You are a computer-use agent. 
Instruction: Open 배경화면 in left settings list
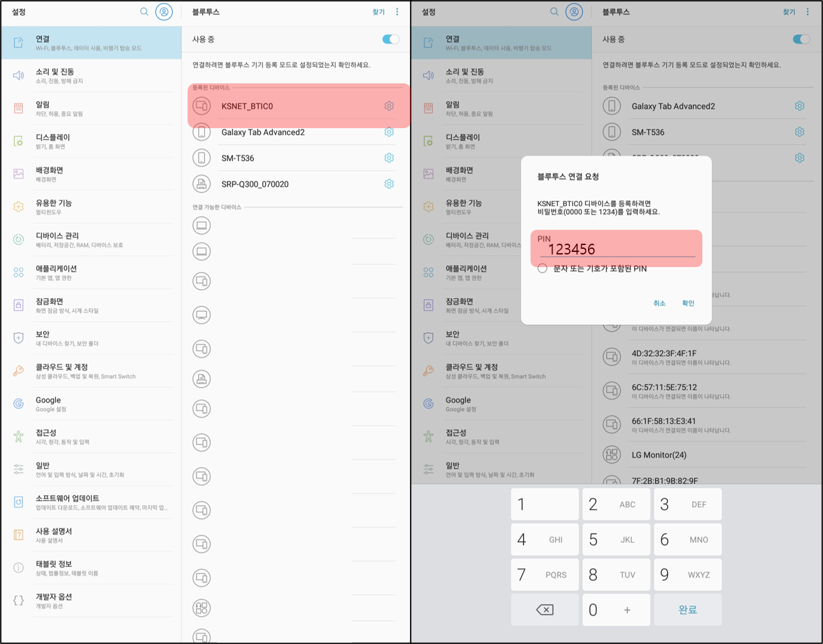point(91,174)
